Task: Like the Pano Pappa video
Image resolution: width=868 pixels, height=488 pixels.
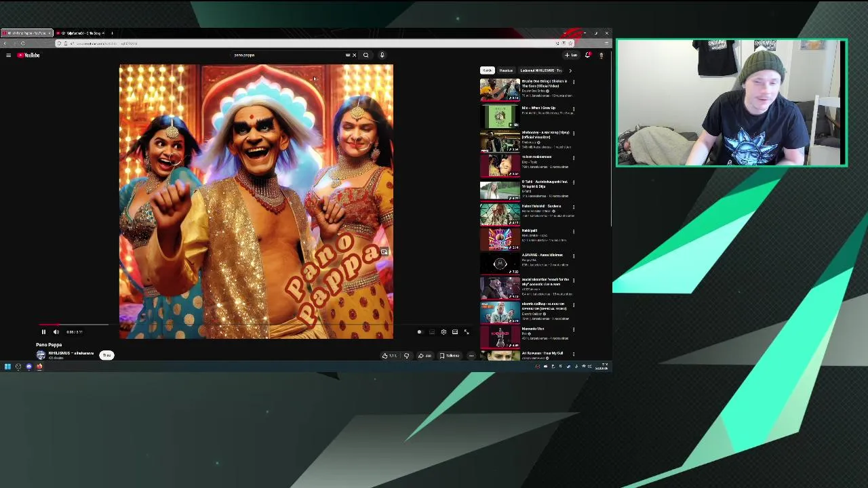Action: point(389,356)
